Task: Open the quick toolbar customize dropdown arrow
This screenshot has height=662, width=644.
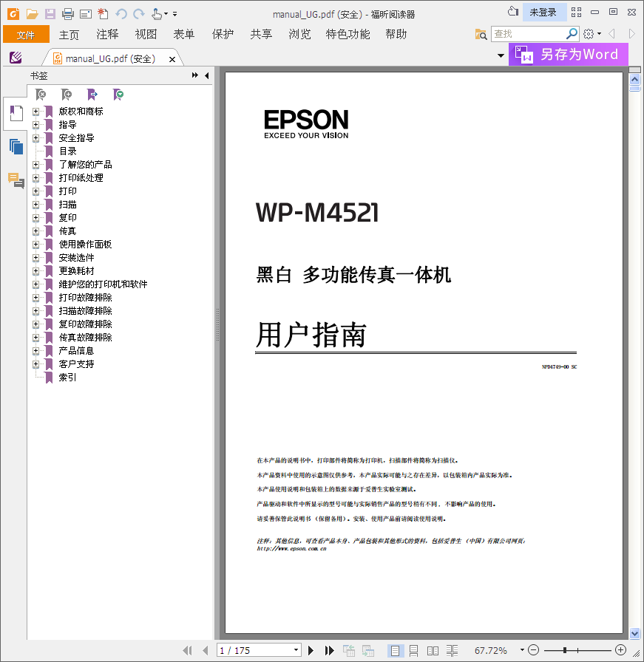Action: tap(175, 14)
